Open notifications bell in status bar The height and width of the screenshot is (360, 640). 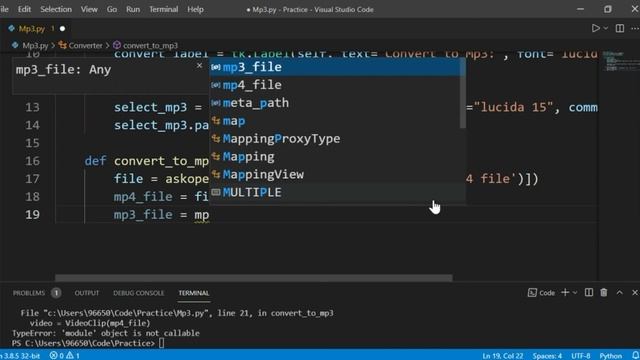(636, 356)
